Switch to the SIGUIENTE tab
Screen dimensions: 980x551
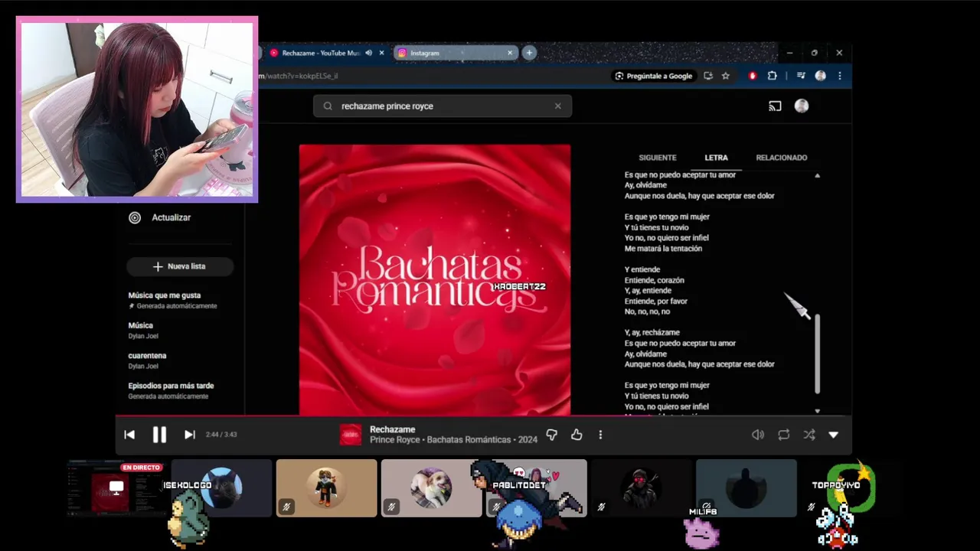coord(658,158)
